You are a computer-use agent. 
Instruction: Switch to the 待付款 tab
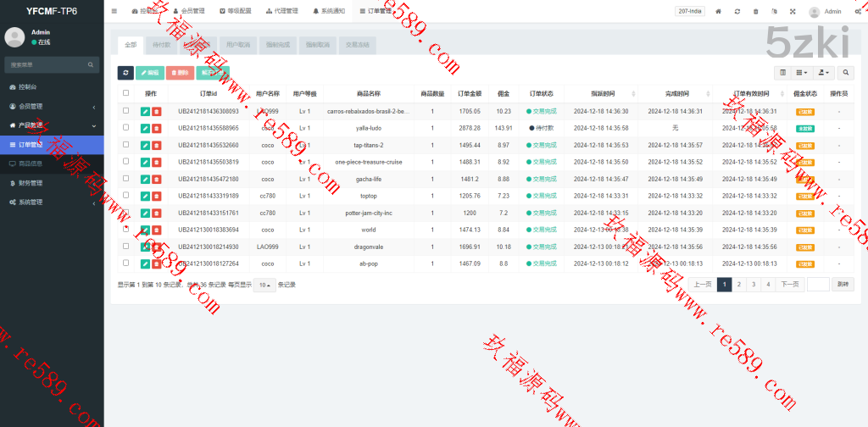click(161, 45)
